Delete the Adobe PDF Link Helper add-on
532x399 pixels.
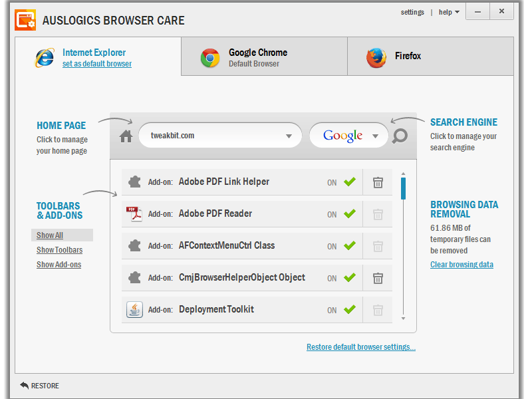[378, 182]
